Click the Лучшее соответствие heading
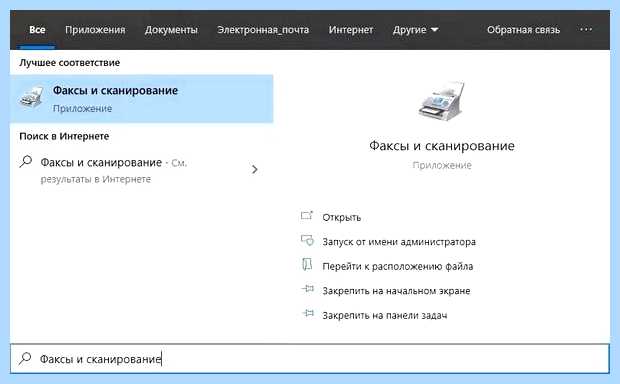The width and height of the screenshot is (620, 384). 70,63
